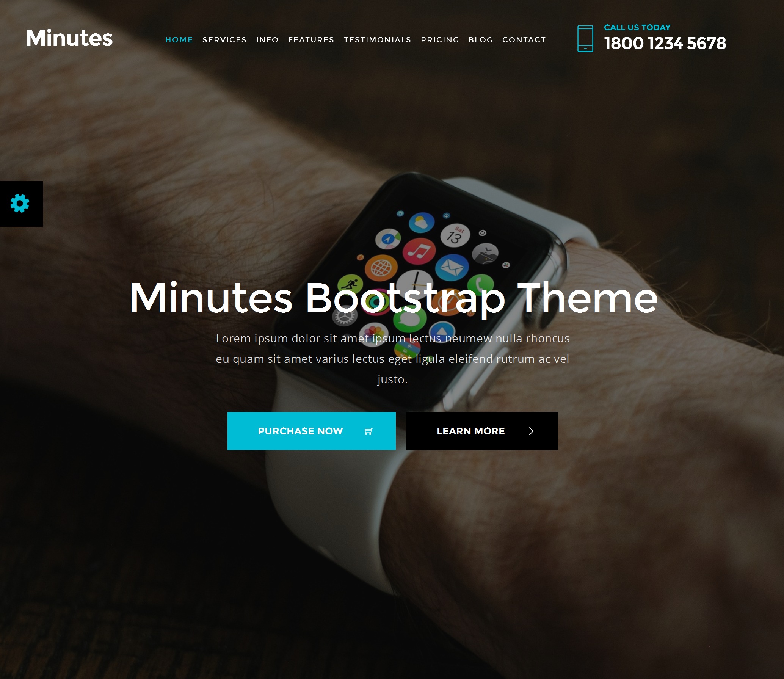Click the Learn More chevron arrow icon

[532, 431]
